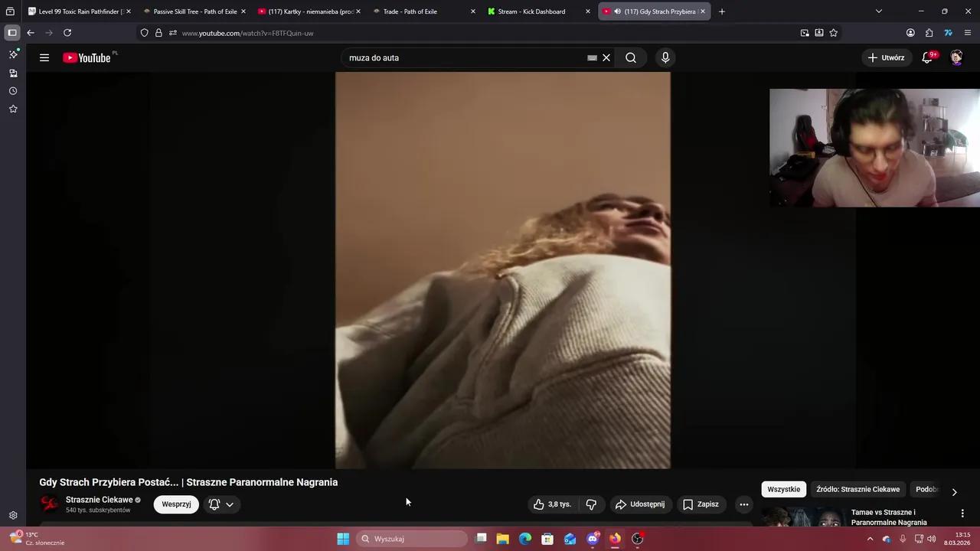The image size is (980, 551).
Task: Click the Utwórz create button
Action: (886, 57)
